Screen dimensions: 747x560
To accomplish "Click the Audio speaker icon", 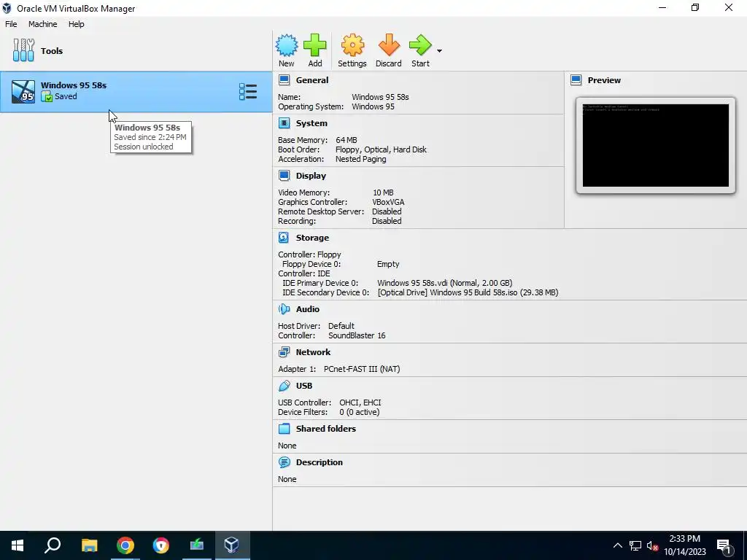I will click(284, 309).
